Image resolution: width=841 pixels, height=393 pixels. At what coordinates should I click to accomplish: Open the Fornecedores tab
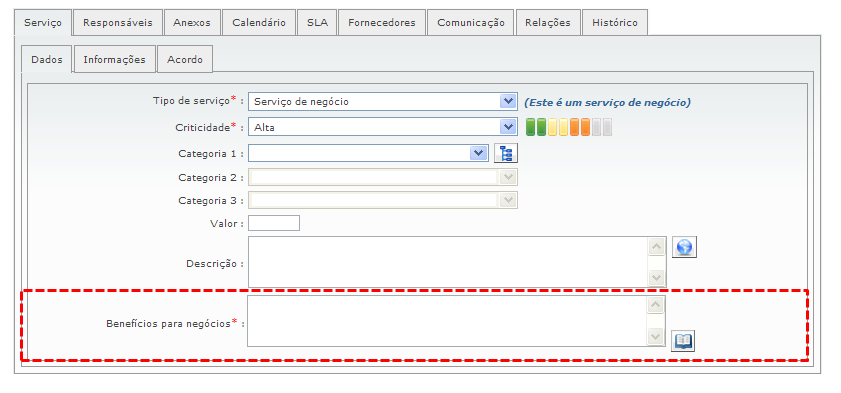click(x=382, y=23)
